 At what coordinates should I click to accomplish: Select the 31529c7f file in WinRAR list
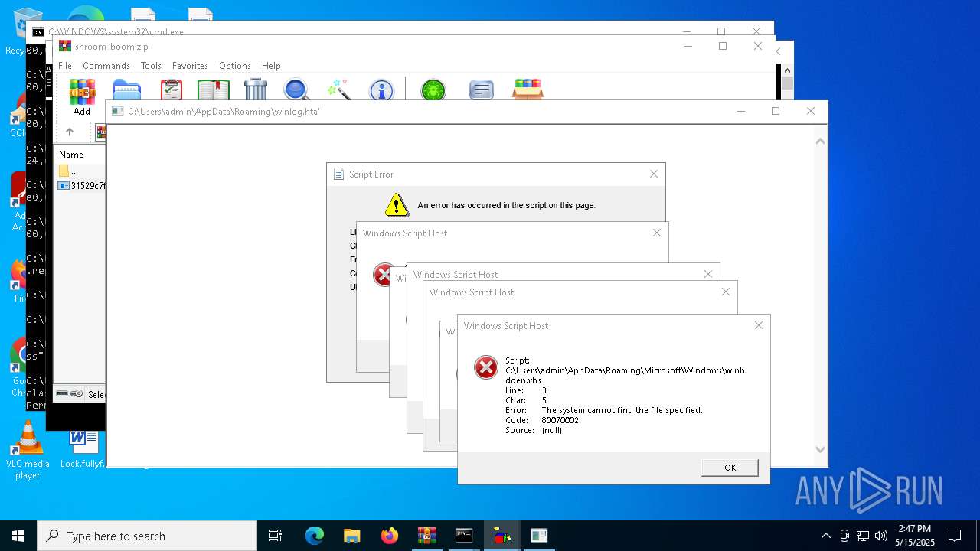pos(81,185)
